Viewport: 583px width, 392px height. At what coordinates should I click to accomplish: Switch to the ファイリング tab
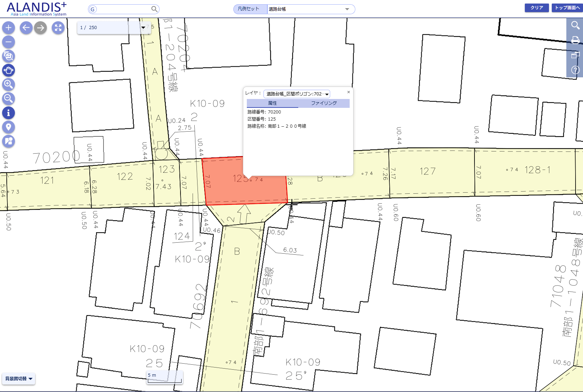[324, 103]
